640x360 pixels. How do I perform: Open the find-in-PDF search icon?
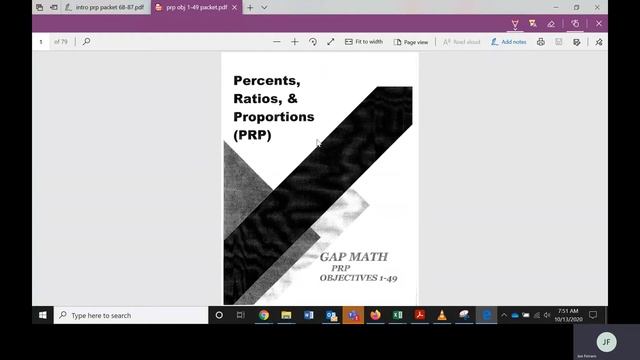coord(86,42)
